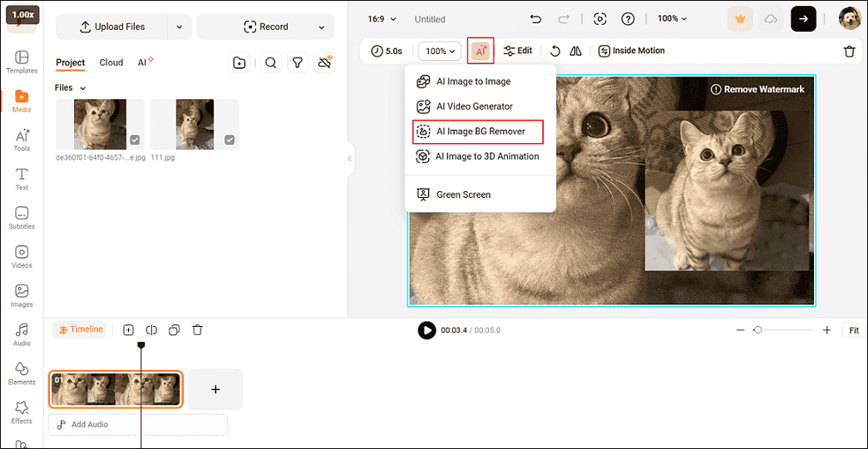This screenshot has height=449, width=868.
Task: Toggle checkbox on 111.jpg thumbnail
Action: tap(229, 140)
